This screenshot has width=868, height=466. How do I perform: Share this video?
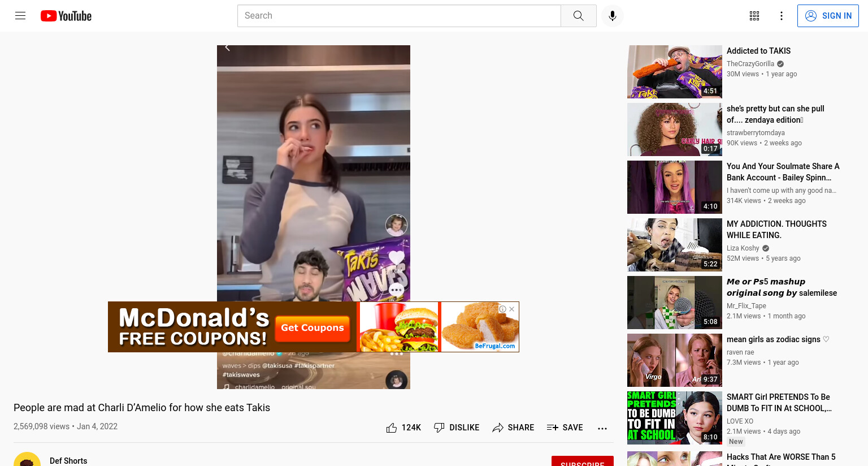pyautogui.click(x=513, y=428)
